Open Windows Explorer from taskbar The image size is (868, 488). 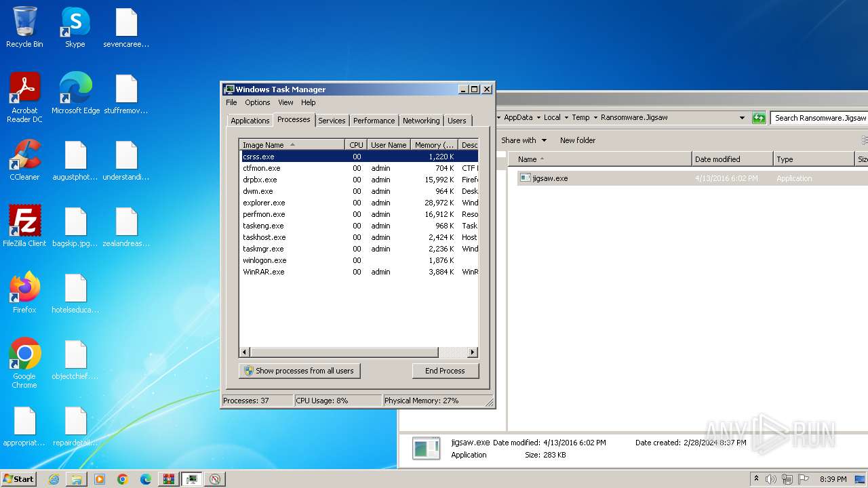tap(77, 479)
